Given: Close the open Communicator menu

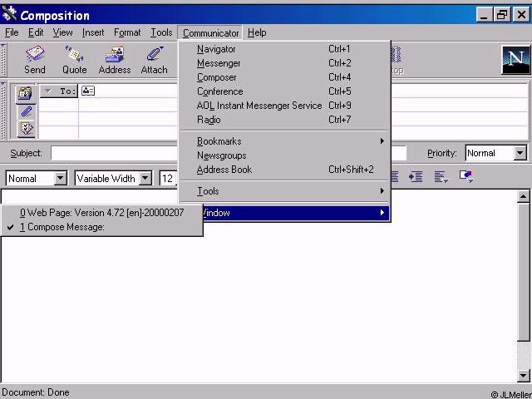Looking at the screenshot, I should [x=210, y=33].
